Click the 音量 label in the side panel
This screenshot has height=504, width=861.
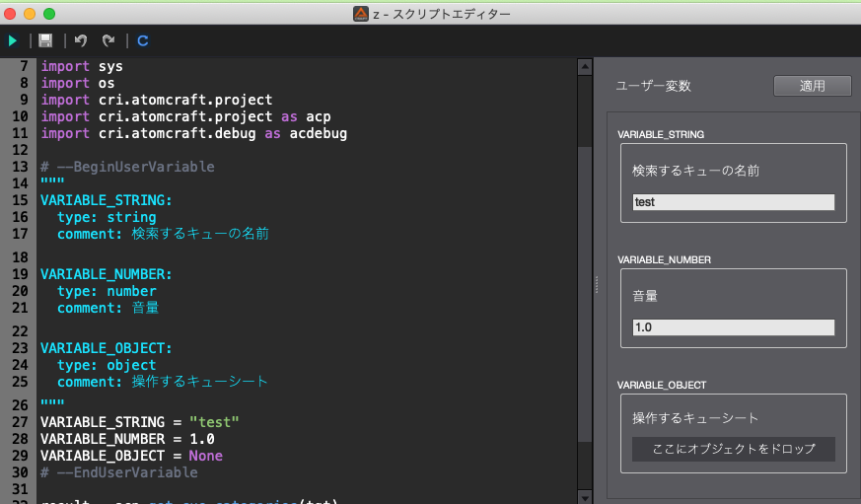(x=645, y=296)
